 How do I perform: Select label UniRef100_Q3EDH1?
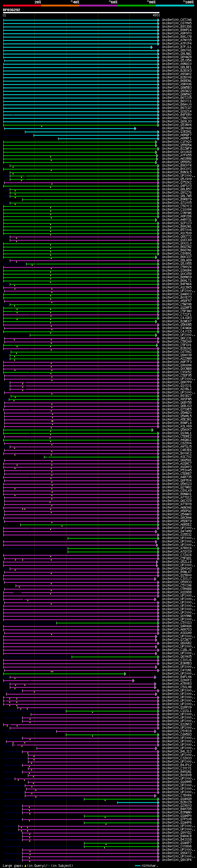[177, 131]
